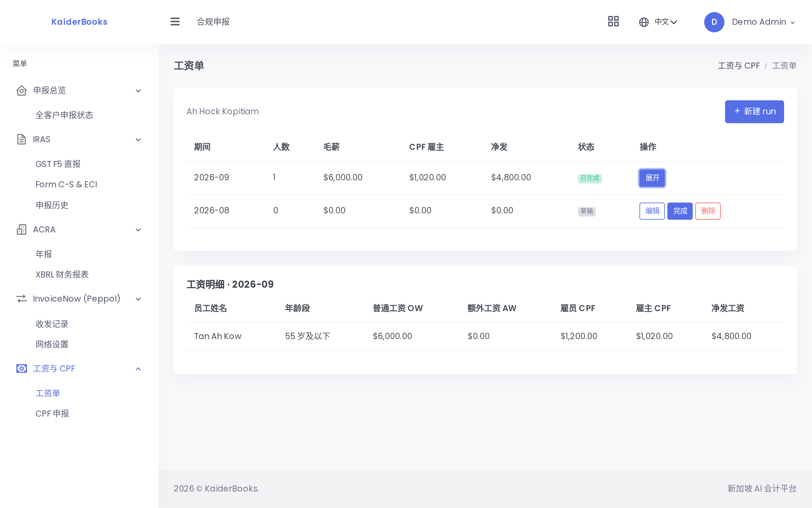Click the 2026 © KaiderBooks. footer text

[216, 489]
